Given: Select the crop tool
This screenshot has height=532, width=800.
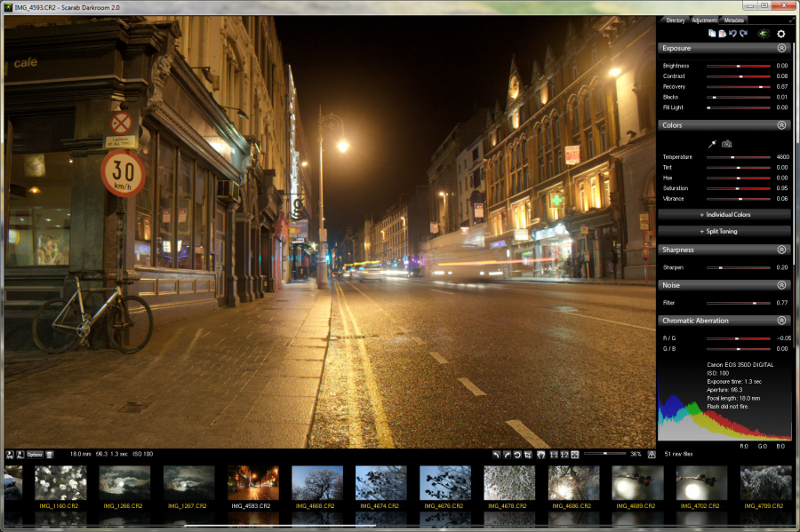Looking at the screenshot, I should 529,454.
